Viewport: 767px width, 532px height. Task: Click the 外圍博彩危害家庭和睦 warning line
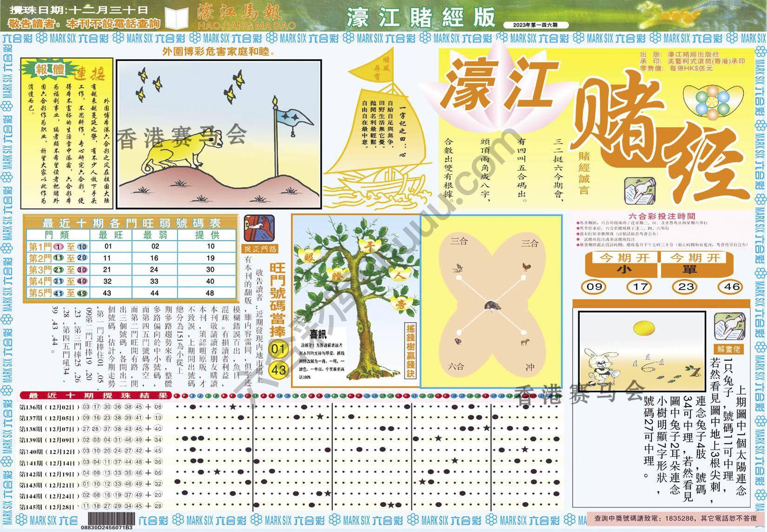218,51
